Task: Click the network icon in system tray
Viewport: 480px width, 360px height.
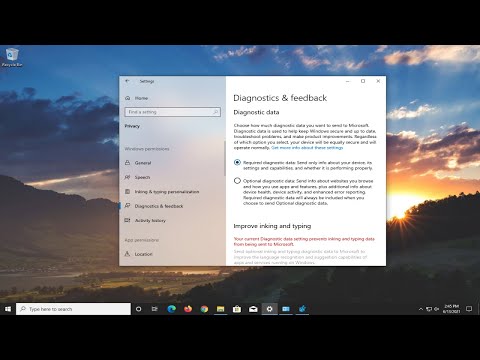Action: tap(429, 309)
